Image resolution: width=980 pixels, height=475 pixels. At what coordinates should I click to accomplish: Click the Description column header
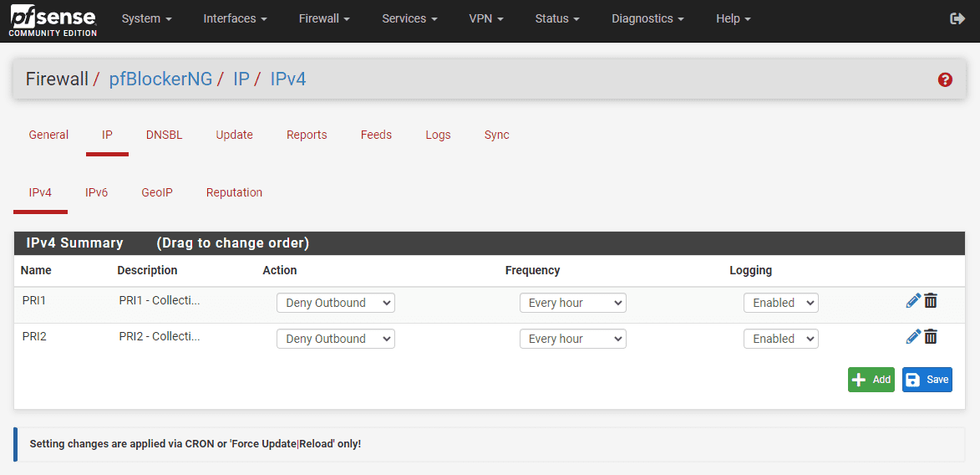[148, 270]
